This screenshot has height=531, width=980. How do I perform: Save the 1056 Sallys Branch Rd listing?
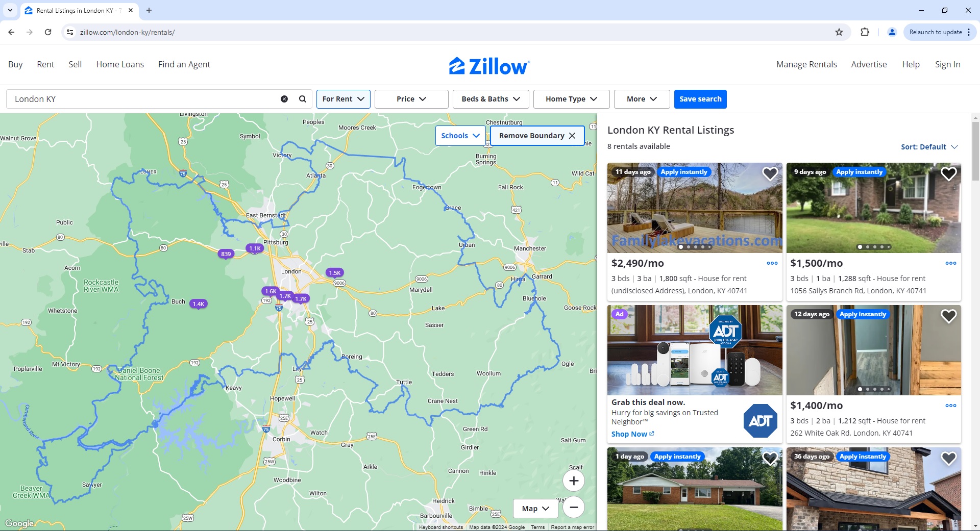coord(948,173)
